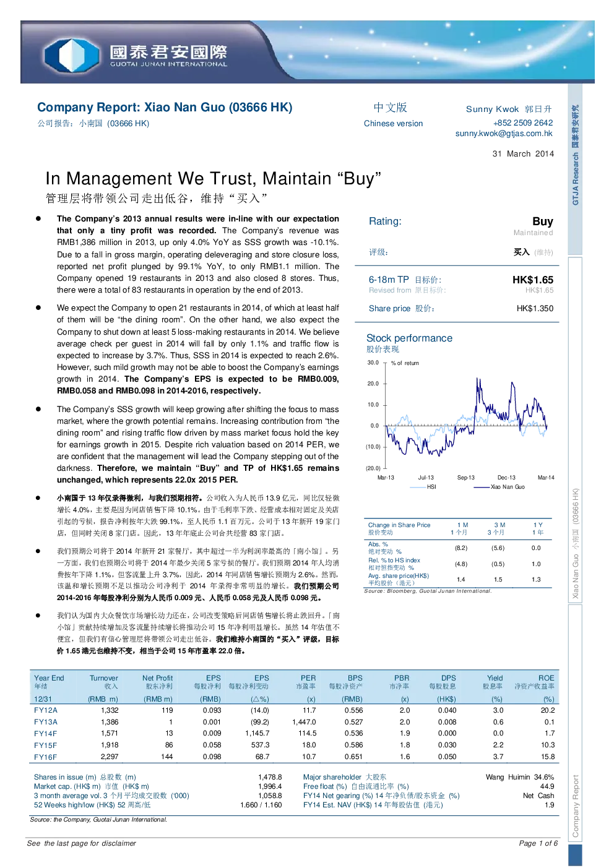Click the Buy rating value
614x868 pixels.
tap(543, 221)
